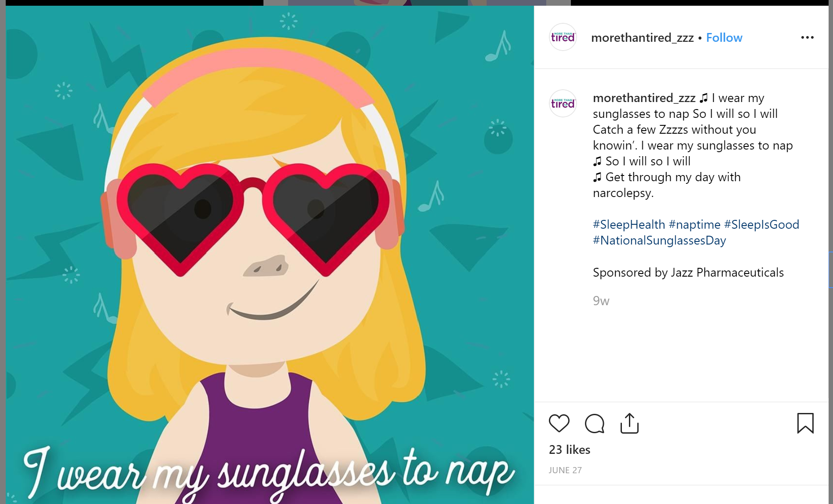833x504 pixels.
Task: Open the username link in the caption
Action: [x=644, y=98]
